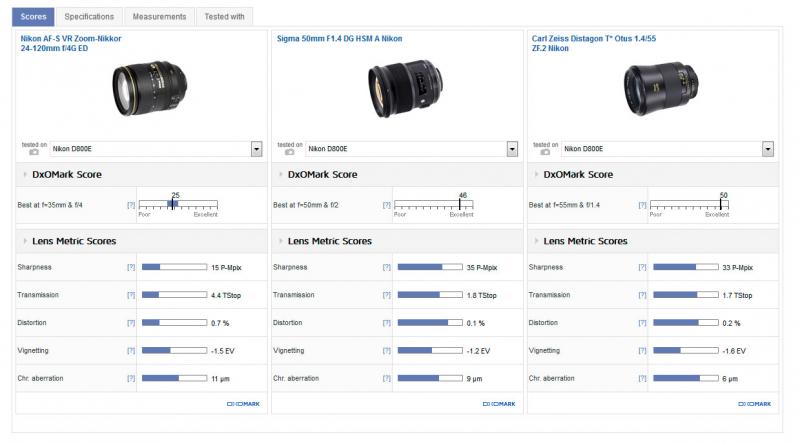The width and height of the screenshot is (800, 444).
Task: Click the DxOMark logo in the Sigma card
Action: point(499,404)
